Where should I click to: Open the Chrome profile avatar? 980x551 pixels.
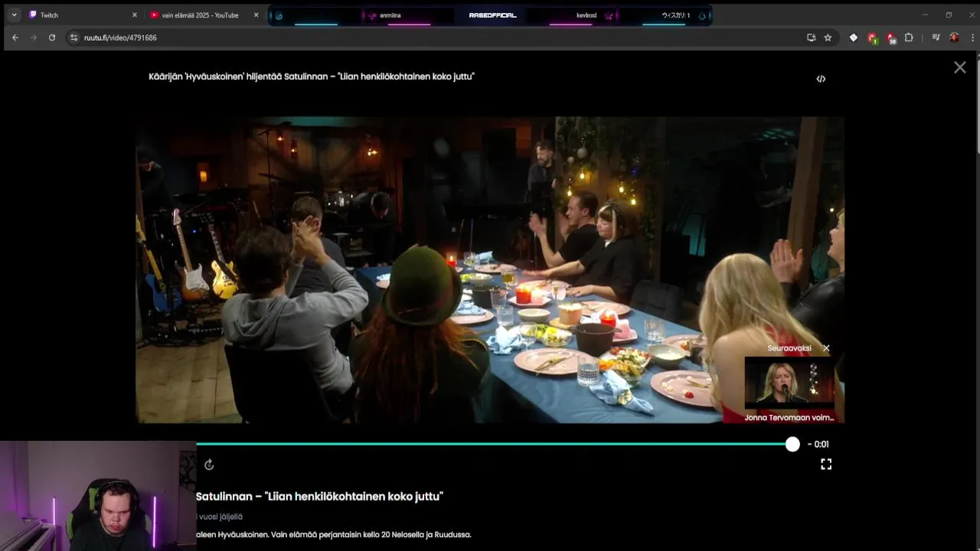[954, 37]
